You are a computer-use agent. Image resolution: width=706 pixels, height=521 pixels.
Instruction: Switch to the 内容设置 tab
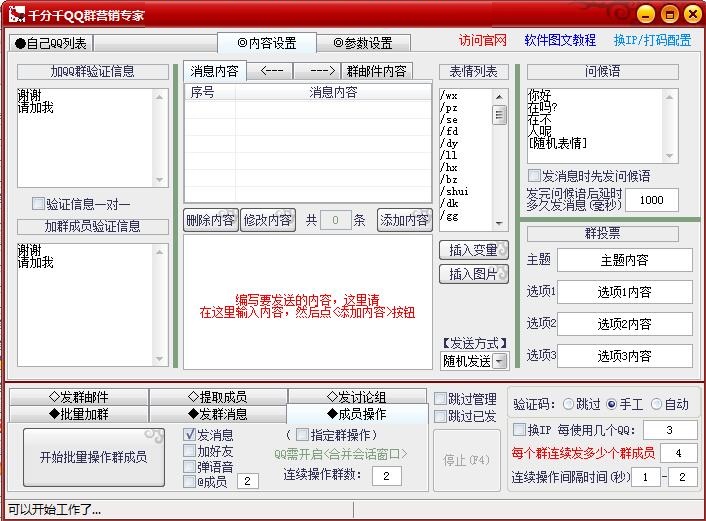click(x=267, y=43)
